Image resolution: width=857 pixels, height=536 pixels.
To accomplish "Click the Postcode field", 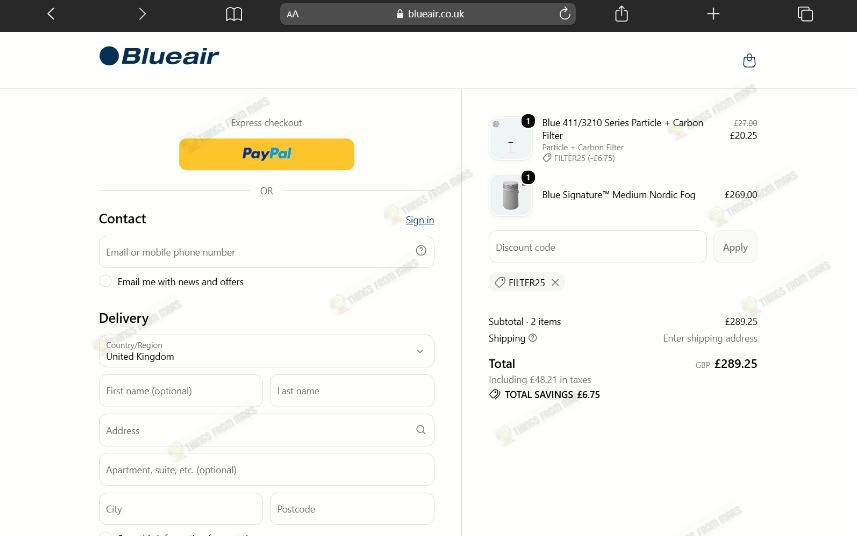I will (352, 509).
